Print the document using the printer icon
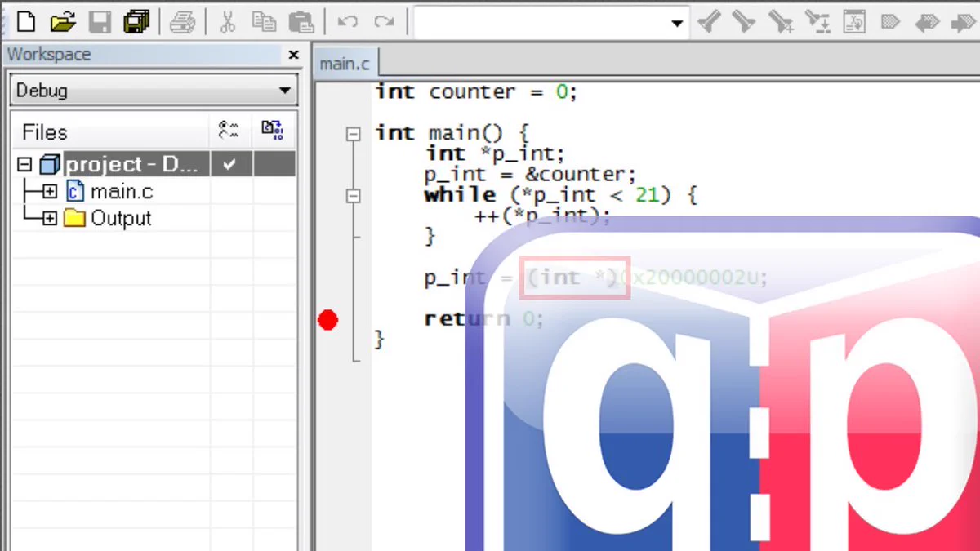Image resolution: width=980 pixels, height=551 pixels. pos(181,21)
